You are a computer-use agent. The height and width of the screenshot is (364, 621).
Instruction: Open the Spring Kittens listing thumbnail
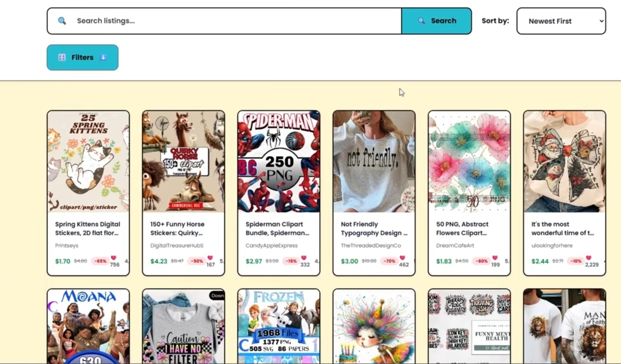[88, 161]
